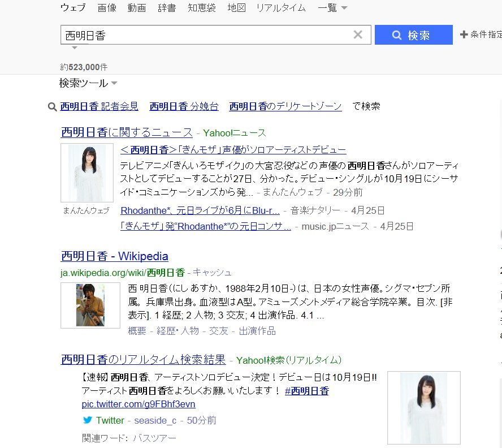Screen dimensions: 502x448
Task: Open 西明日香のリアルタイム検索結果 link
Action: click(x=143, y=360)
